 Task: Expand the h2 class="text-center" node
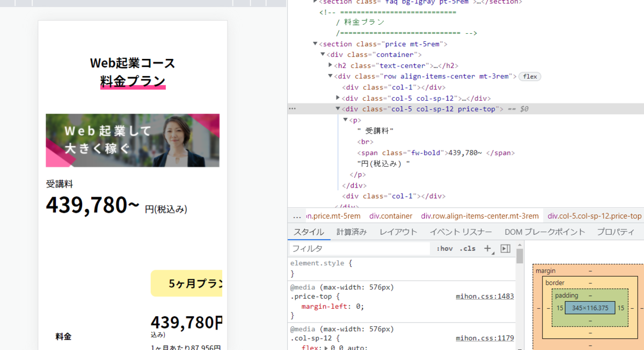coord(331,65)
